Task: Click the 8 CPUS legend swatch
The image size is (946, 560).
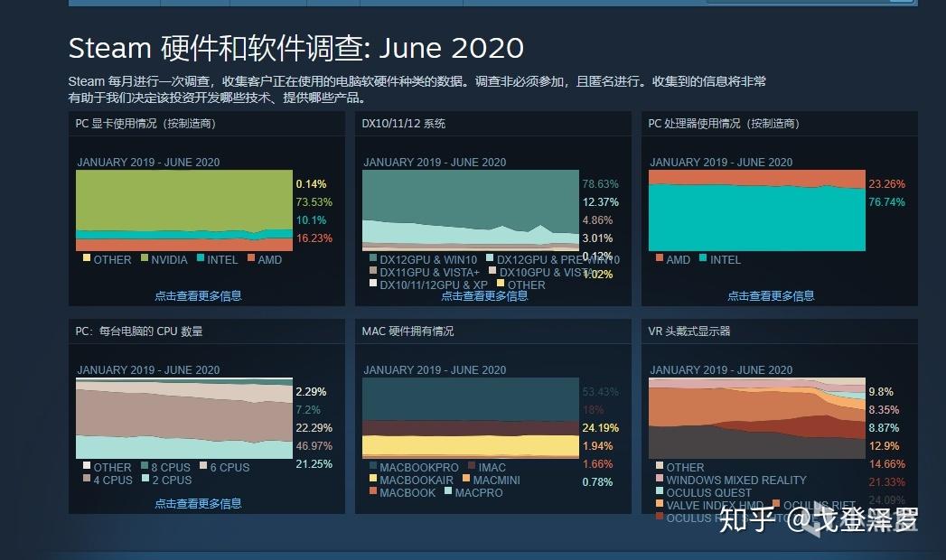Action: click(x=143, y=467)
